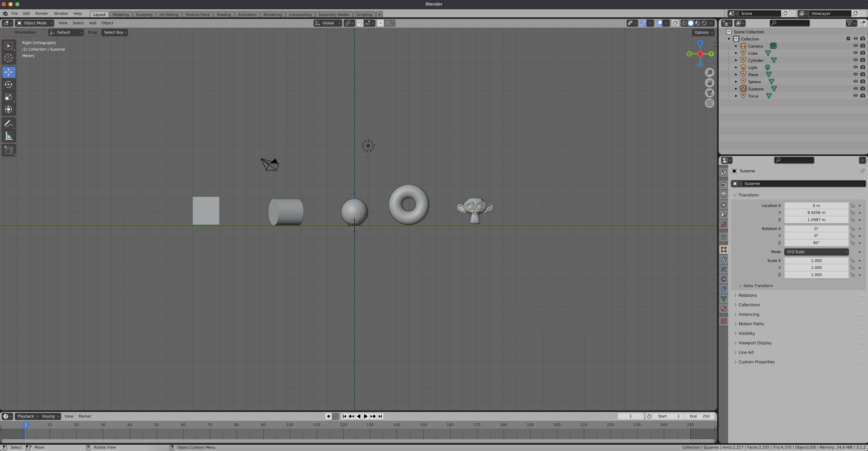Screen dimensions: 868x451
Task: Click the Marker menu in timeline
Action: 85,416
